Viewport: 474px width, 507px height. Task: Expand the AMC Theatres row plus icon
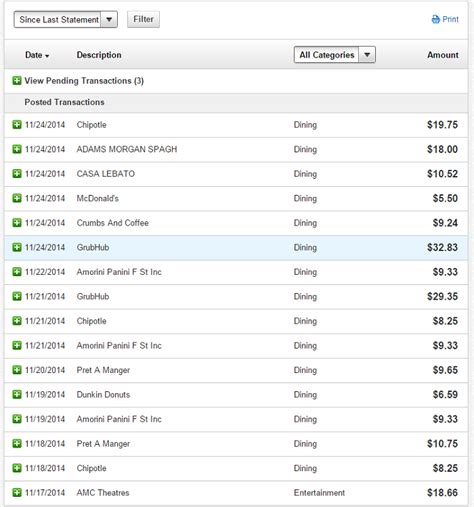(17, 493)
